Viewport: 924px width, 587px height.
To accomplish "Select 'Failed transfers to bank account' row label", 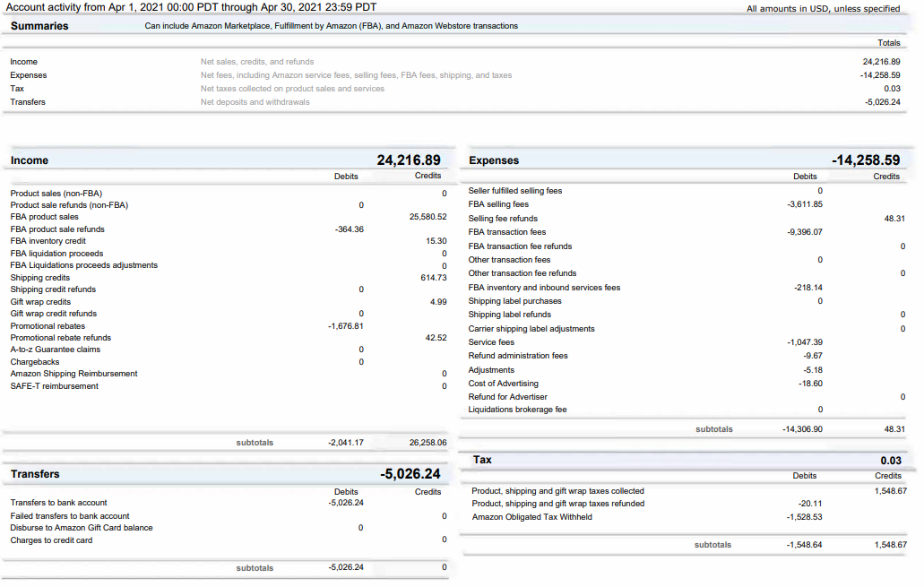I will point(70,516).
